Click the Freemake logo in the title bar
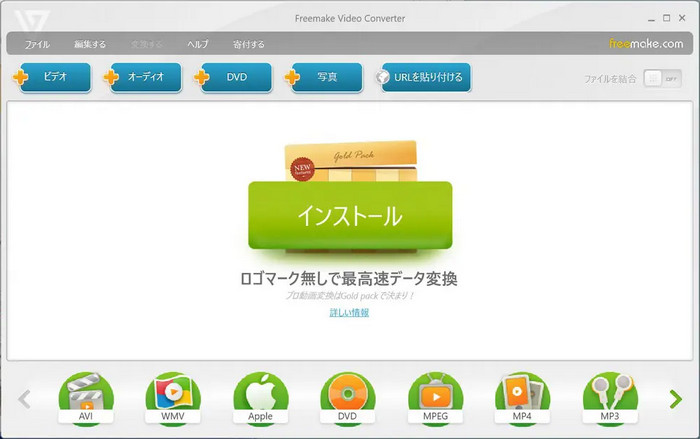The height and width of the screenshot is (439, 700). (x=31, y=20)
